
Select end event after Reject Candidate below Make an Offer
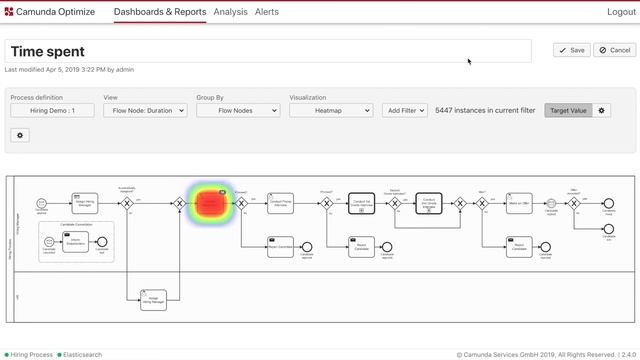point(545,247)
